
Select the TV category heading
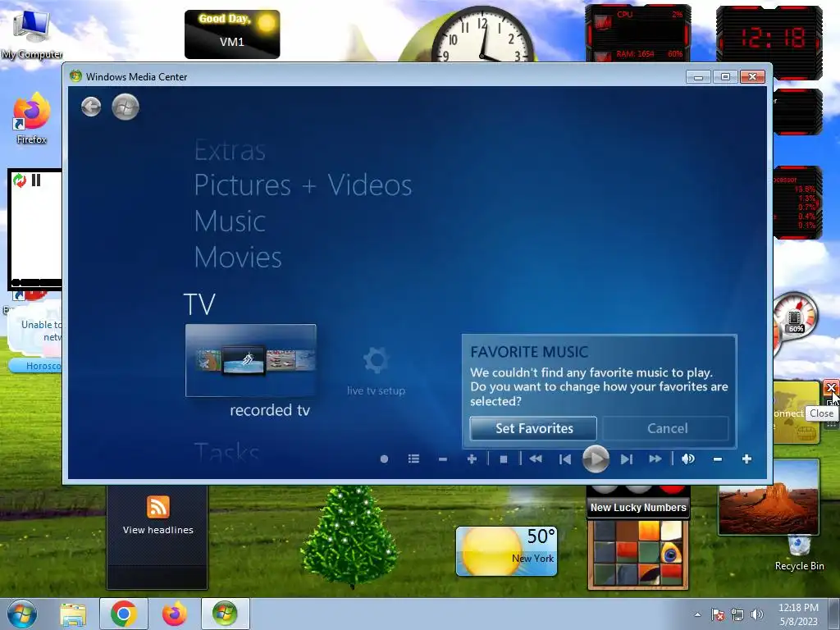tap(199, 304)
